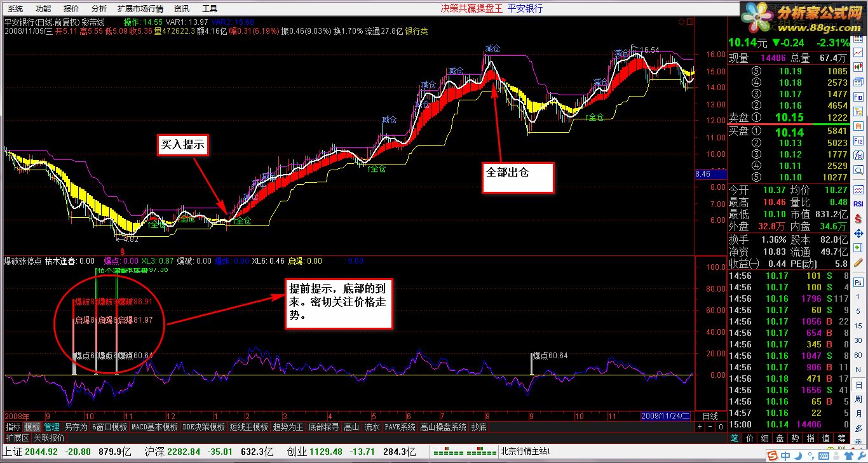Switch to 底部探寻 template

point(323,427)
